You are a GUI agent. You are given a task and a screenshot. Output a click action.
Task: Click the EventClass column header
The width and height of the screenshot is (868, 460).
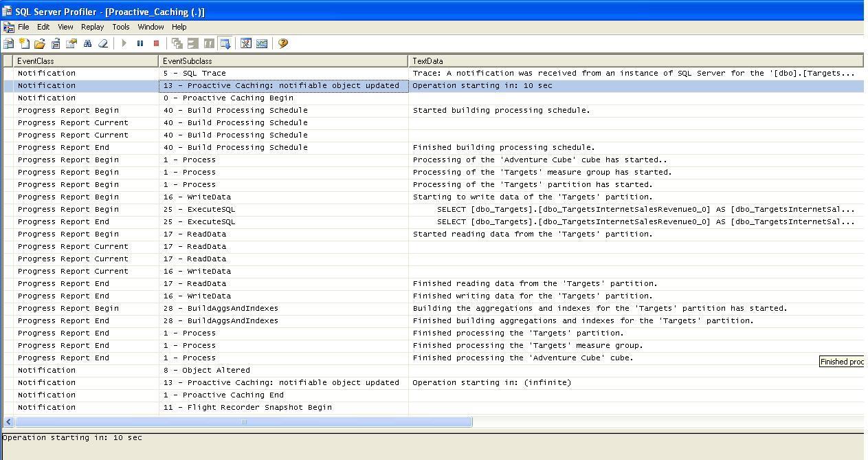(x=86, y=61)
